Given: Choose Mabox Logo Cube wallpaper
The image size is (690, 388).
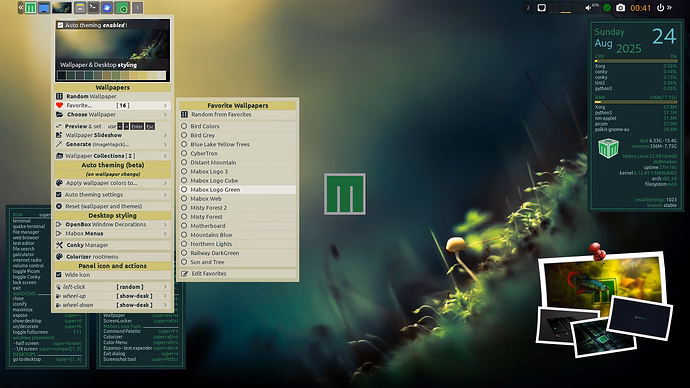Looking at the screenshot, I should (238, 181).
